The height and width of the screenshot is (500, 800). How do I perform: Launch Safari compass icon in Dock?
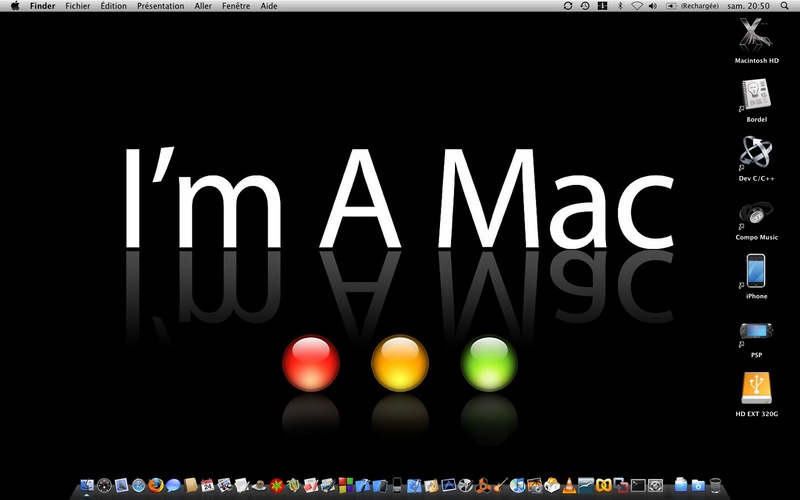point(139,485)
